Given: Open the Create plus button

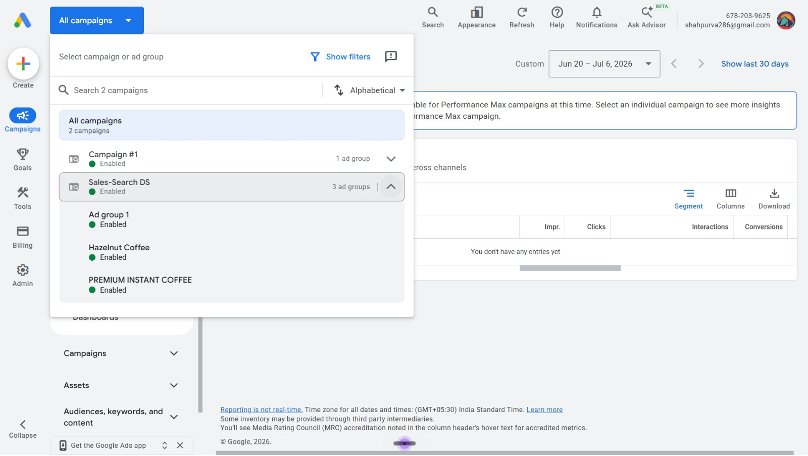Looking at the screenshot, I should pos(23,64).
